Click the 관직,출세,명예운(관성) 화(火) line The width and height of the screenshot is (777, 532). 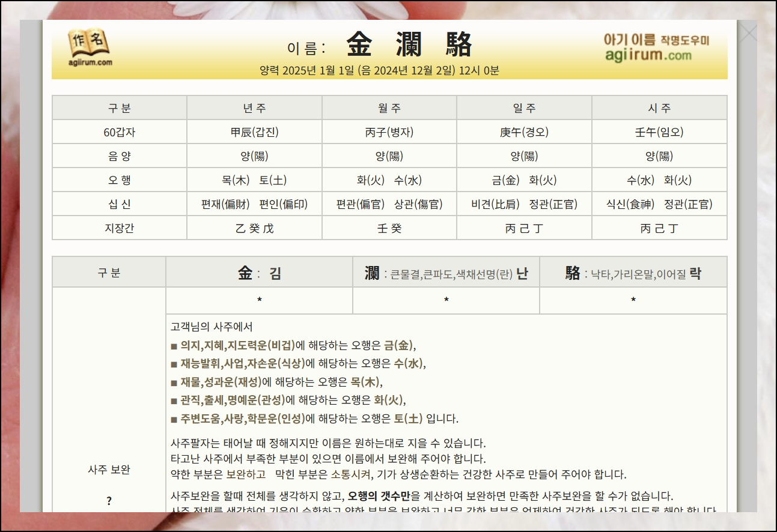coord(288,400)
